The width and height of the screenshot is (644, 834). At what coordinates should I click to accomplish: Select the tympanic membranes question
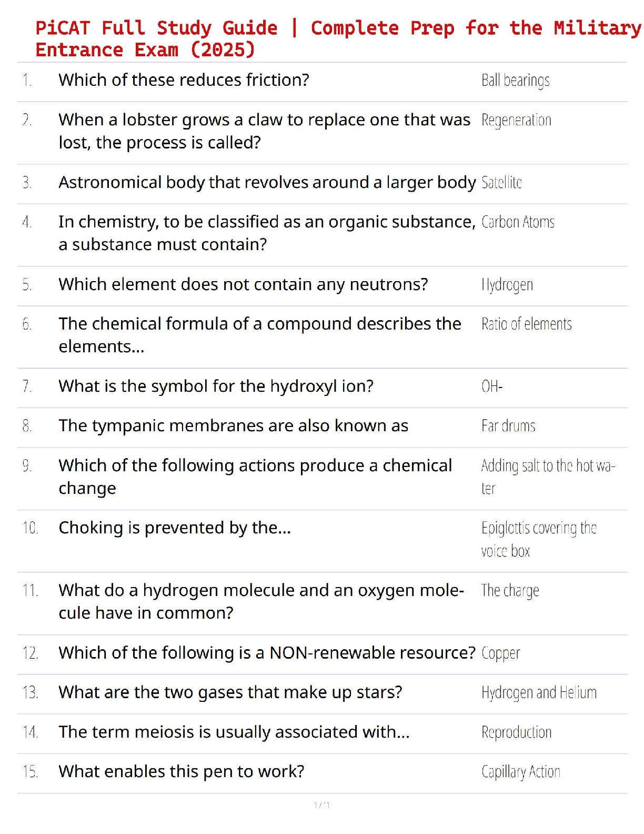point(233,425)
